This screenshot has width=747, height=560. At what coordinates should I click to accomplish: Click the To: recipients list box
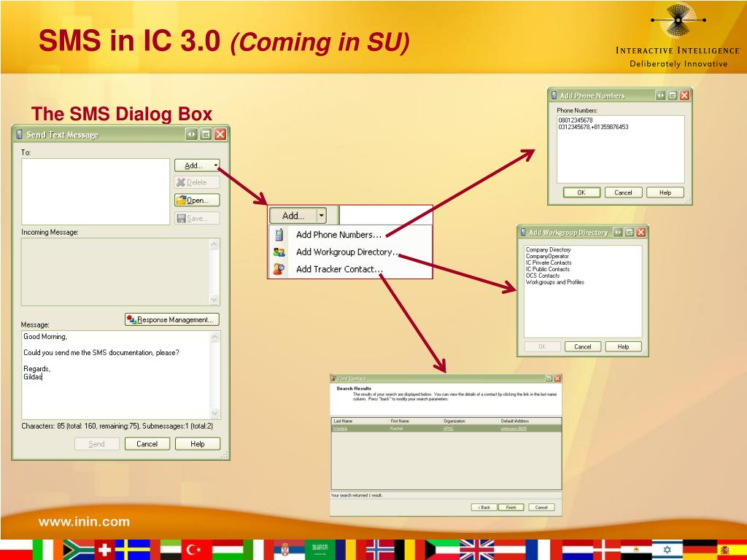[96, 192]
